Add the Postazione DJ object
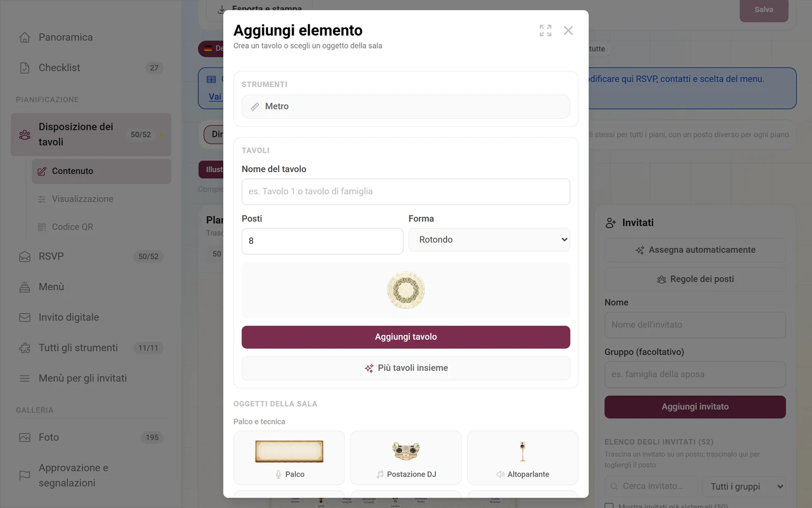Screen dimensions: 812x508 406,458
